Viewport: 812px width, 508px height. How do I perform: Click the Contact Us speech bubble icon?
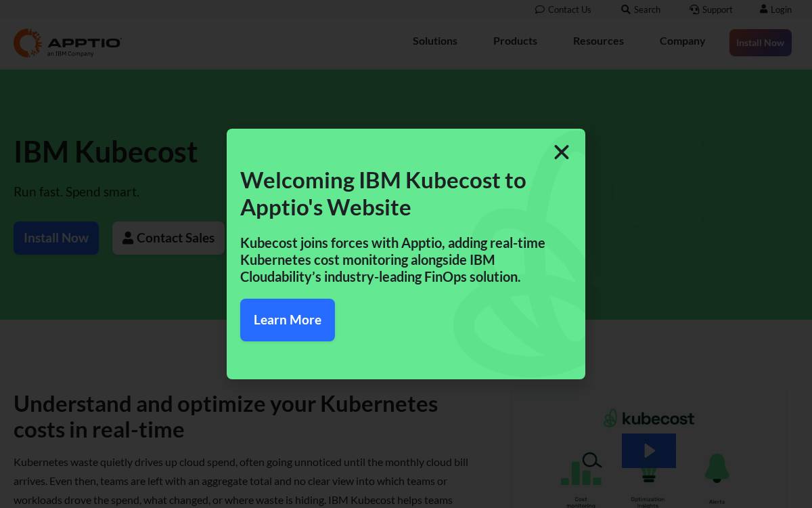539,9
